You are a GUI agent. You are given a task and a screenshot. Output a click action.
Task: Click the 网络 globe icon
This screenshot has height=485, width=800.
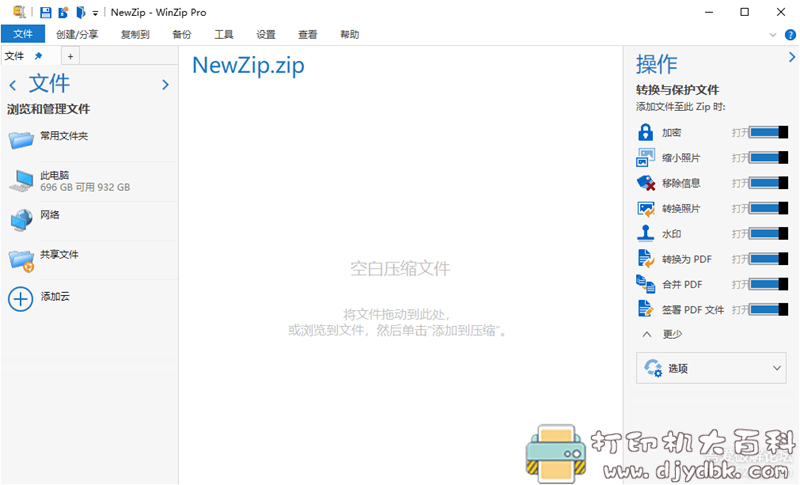point(21,220)
